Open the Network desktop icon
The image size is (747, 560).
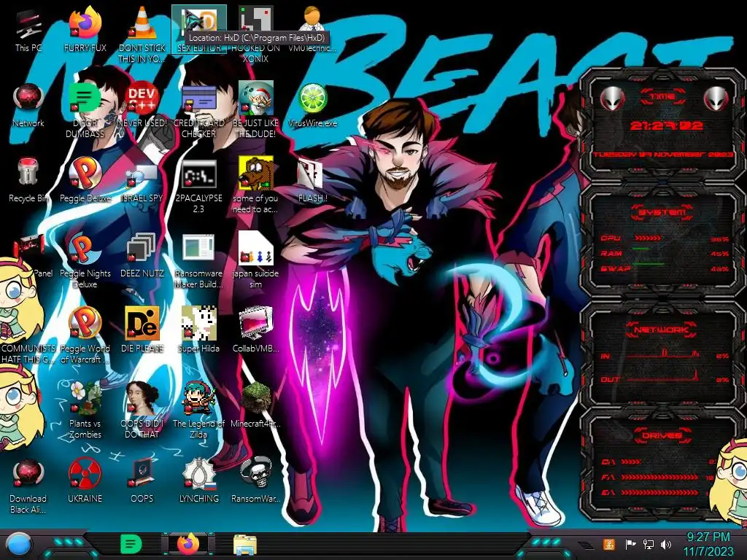[28, 106]
